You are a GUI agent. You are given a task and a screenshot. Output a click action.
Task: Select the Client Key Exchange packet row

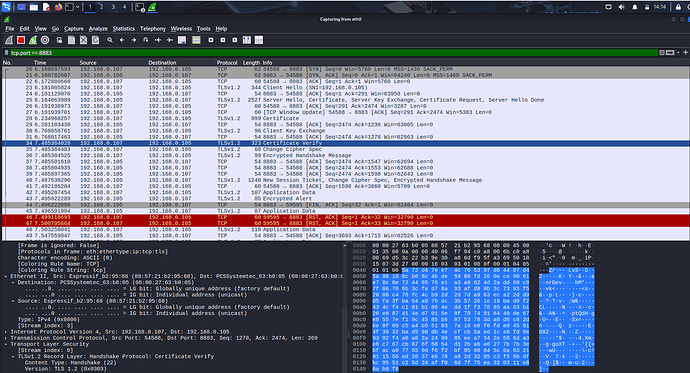pos(346,131)
